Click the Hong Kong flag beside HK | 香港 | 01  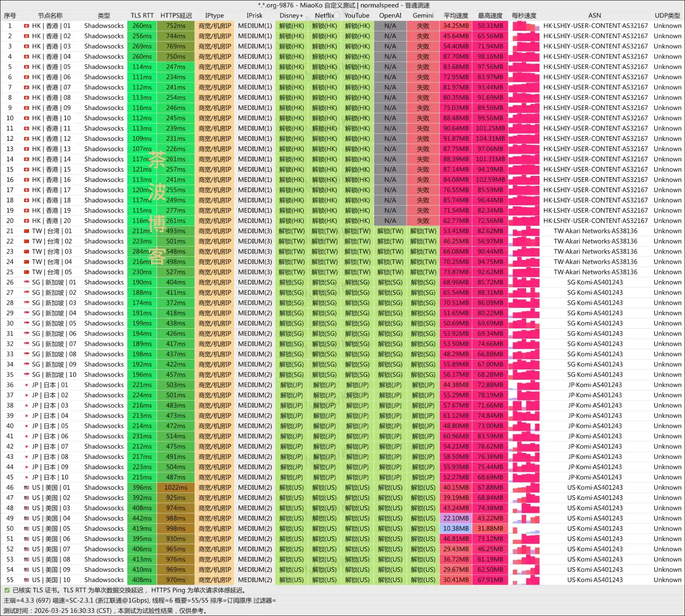coord(27,26)
